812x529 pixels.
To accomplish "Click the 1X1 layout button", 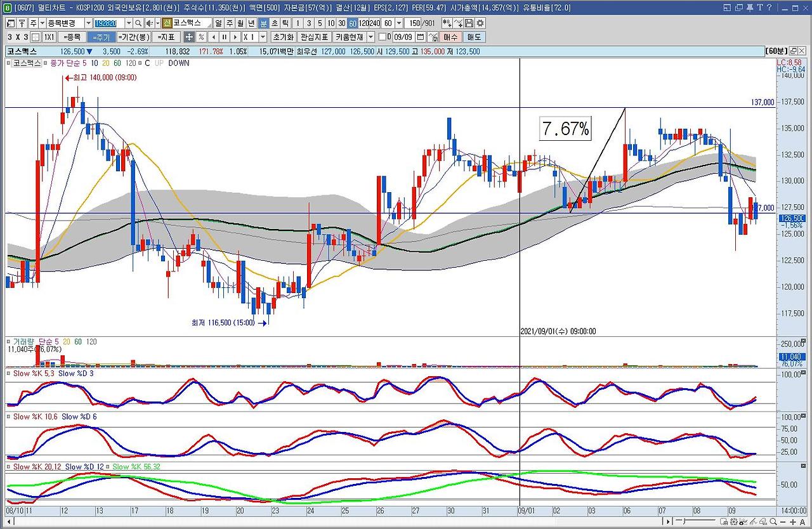I will tap(49, 37).
